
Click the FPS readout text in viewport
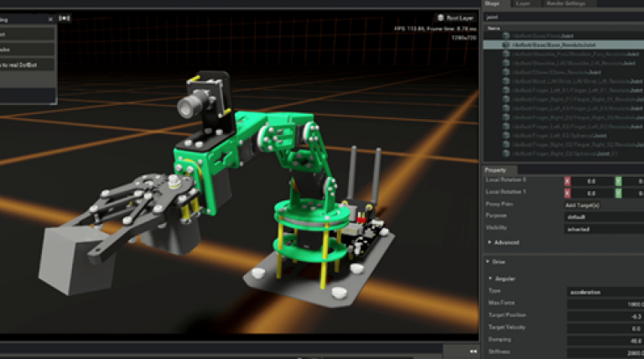pyautogui.click(x=435, y=29)
